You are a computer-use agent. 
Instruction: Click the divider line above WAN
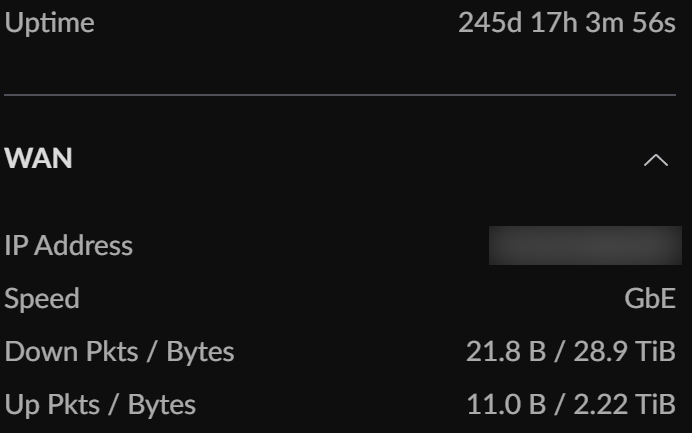point(340,95)
